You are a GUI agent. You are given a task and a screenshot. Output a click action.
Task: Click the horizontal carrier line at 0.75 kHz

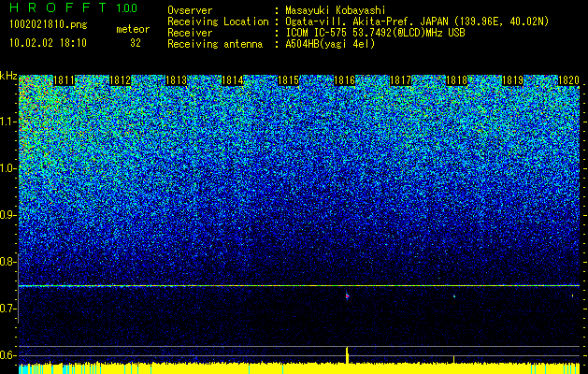(x=299, y=286)
